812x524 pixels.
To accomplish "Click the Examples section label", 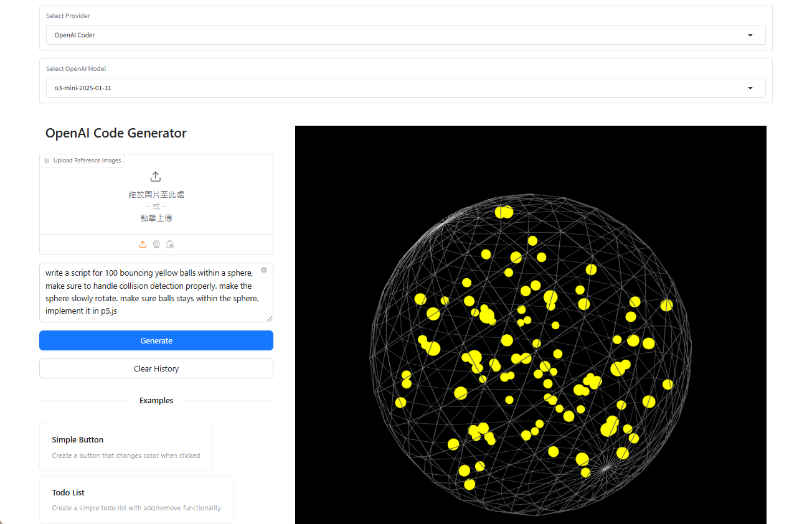I will point(156,401).
